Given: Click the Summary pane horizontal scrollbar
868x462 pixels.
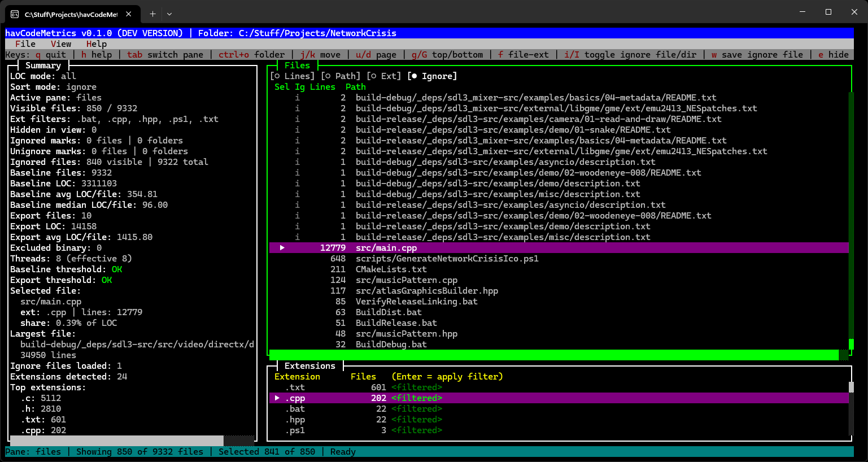Looking at the screenshot, I should tap(116, 441).
